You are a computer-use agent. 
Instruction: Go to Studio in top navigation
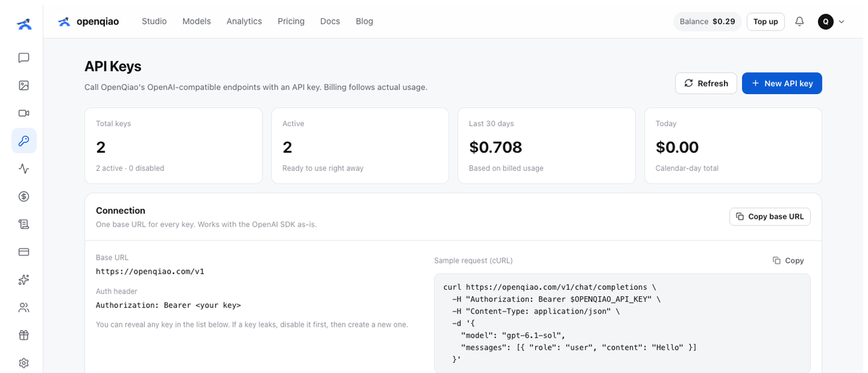click(154, 22)
